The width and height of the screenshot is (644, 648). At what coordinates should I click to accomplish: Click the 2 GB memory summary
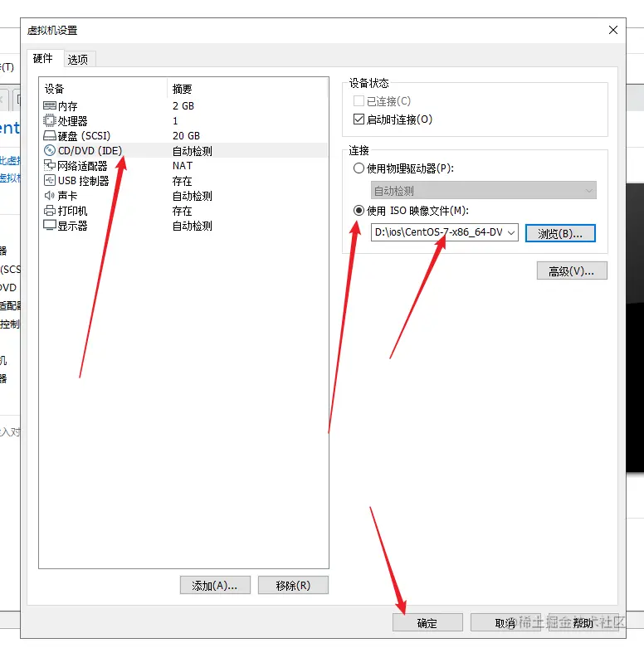click(183, 106)
